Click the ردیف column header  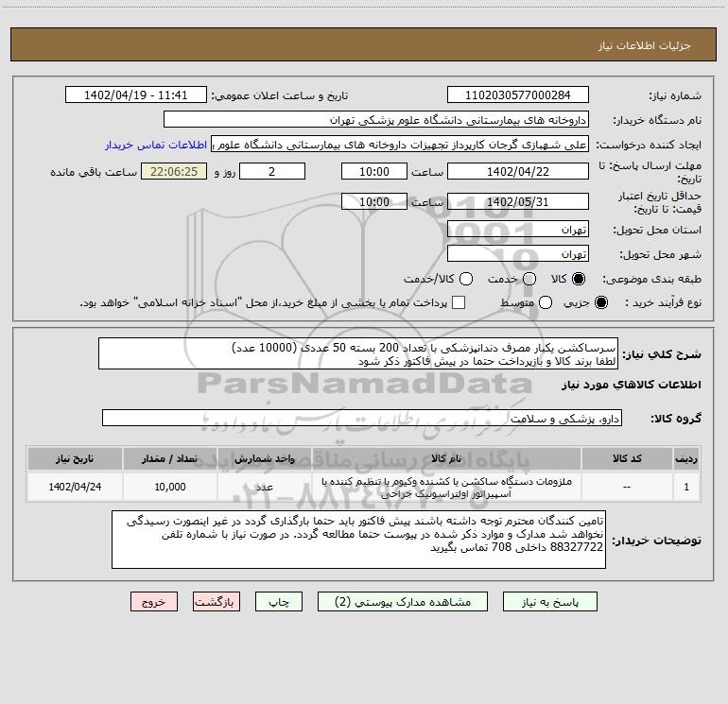coord(686,458)
